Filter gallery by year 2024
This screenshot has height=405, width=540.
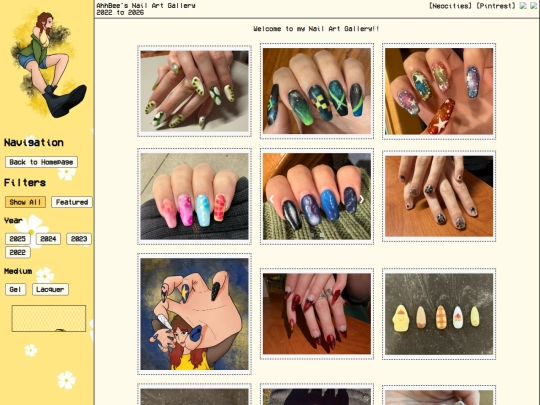48,239
